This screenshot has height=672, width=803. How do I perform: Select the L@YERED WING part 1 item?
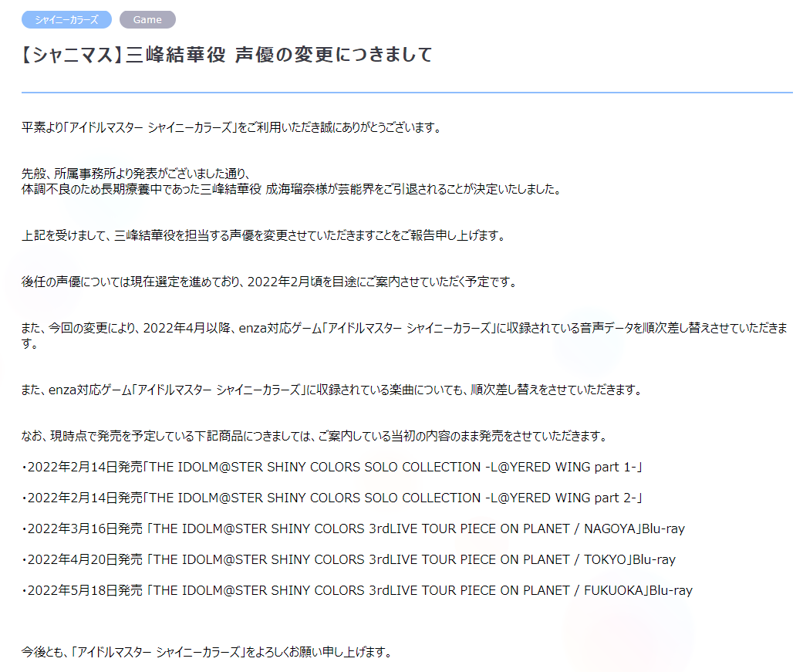coord(332,467)
